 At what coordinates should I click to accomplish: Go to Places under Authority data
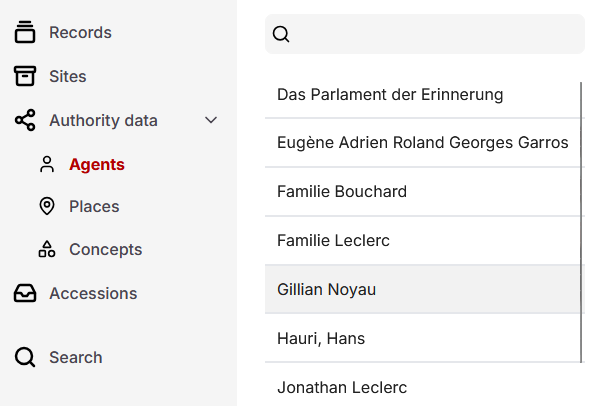pos(93,206)
